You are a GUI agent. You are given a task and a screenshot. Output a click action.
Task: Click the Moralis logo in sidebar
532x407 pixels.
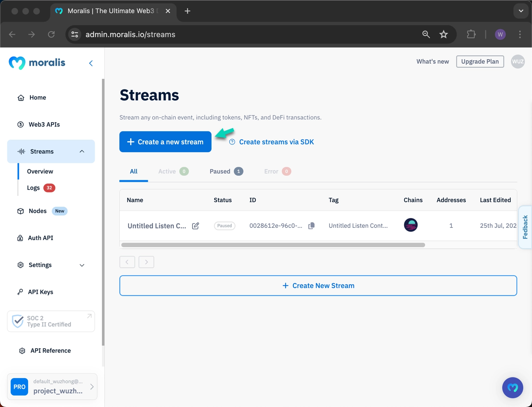37,63
